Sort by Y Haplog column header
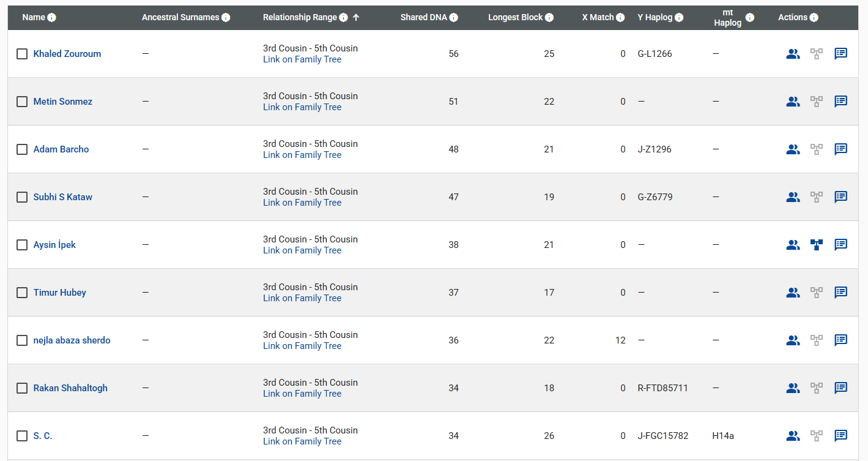 tap(655, 18)
